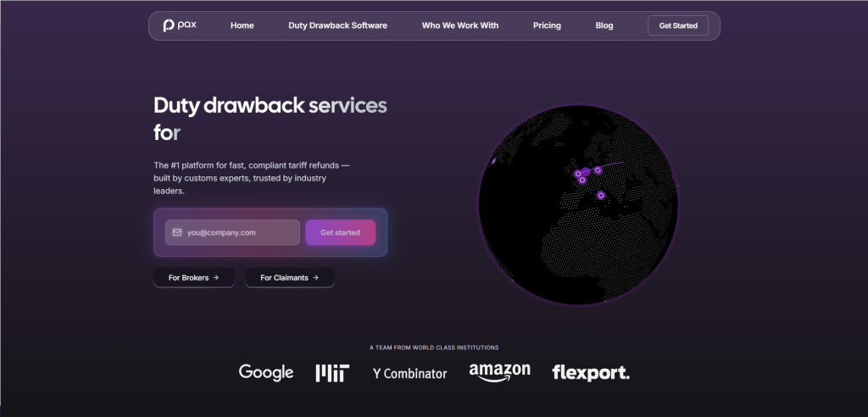The width and height of the screenshot is (868, 417).
Task: Click the Y Combinator logo
Action: tap(409, 373)
